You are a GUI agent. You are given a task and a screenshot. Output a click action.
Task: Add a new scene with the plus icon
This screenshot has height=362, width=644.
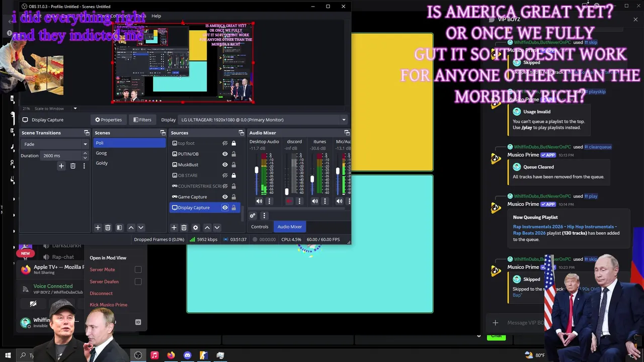(x=98, y=228)
